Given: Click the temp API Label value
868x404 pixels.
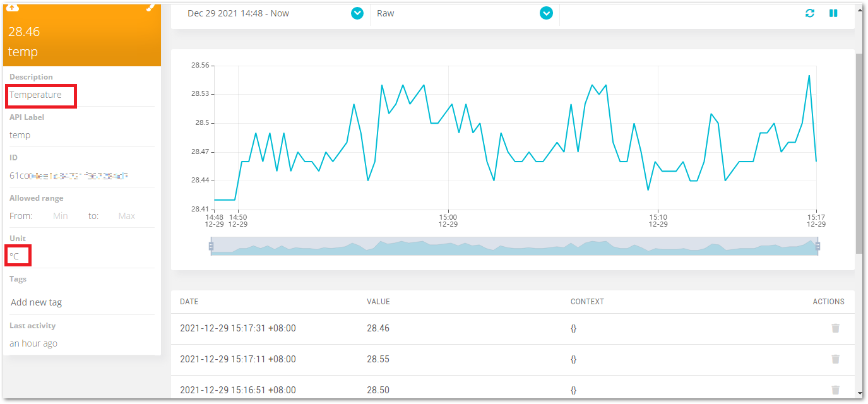Looking at the screenshot, I should (20, 135).
